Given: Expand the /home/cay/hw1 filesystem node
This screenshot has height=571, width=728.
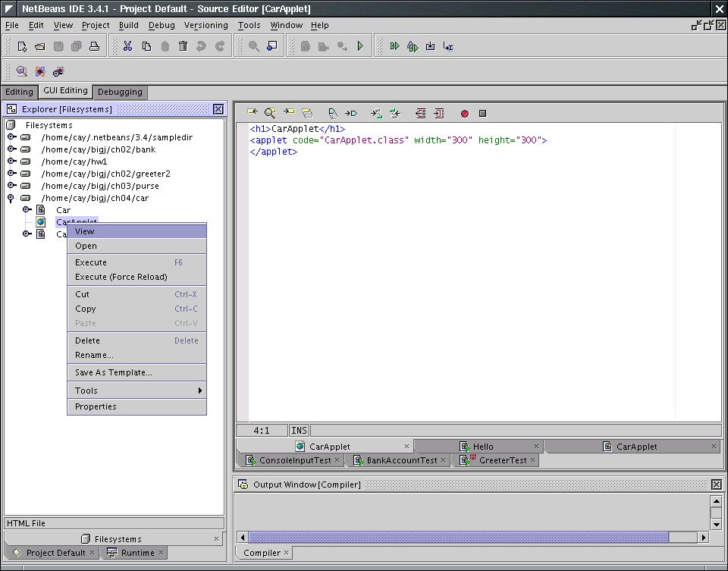Looking at the screenshot, I should pos(11,161).
